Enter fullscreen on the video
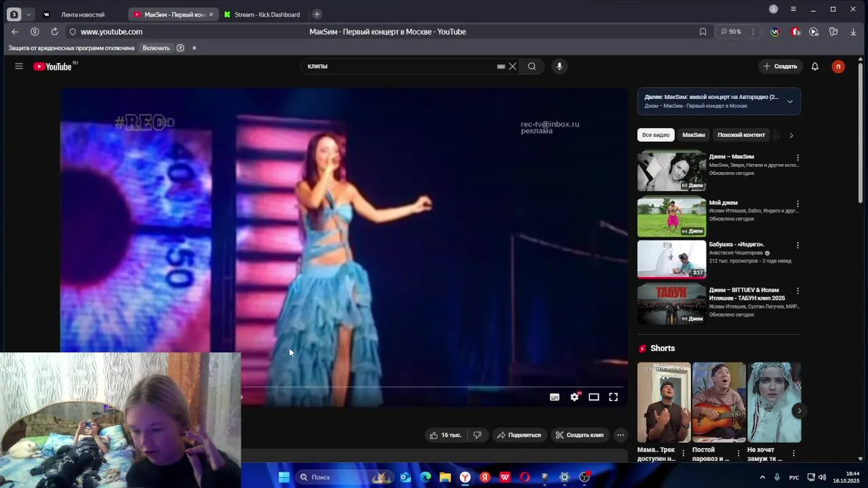 point(613,397)
